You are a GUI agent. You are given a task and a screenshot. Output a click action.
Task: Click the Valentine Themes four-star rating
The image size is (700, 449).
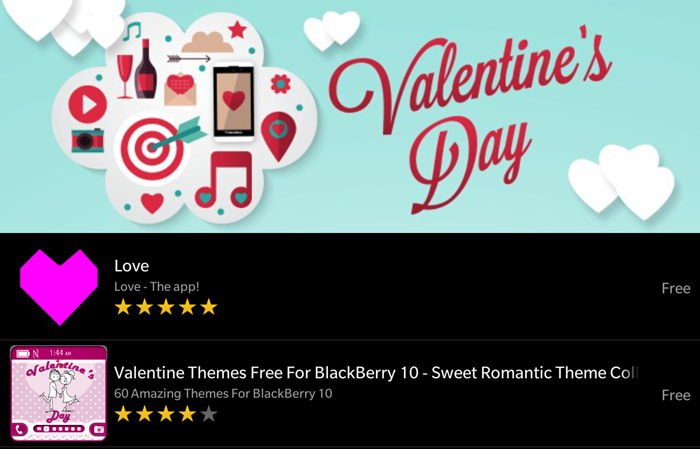click(165, 414)
